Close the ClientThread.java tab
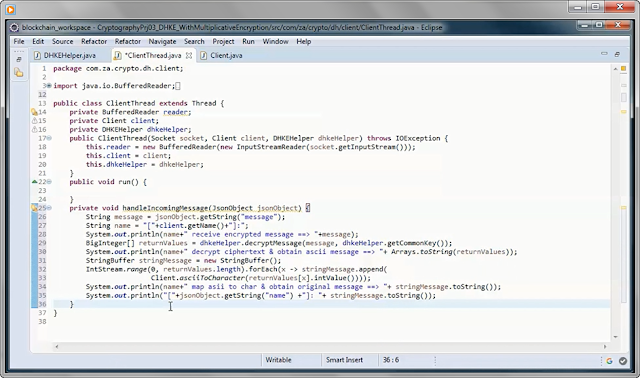Image resolution: width=640 pixels, height=378 pixels. pyautogui.click(x=189, y=55)
